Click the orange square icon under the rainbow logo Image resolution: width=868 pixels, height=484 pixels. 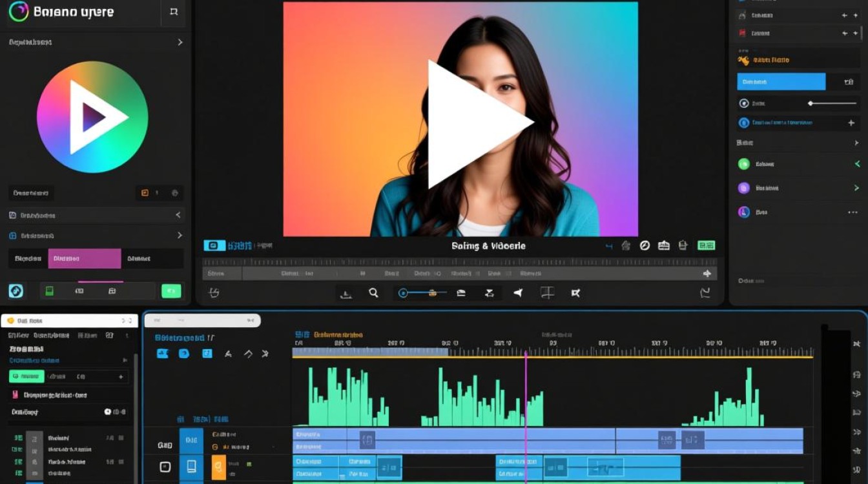pyautogui.click(x=145, y=193)
